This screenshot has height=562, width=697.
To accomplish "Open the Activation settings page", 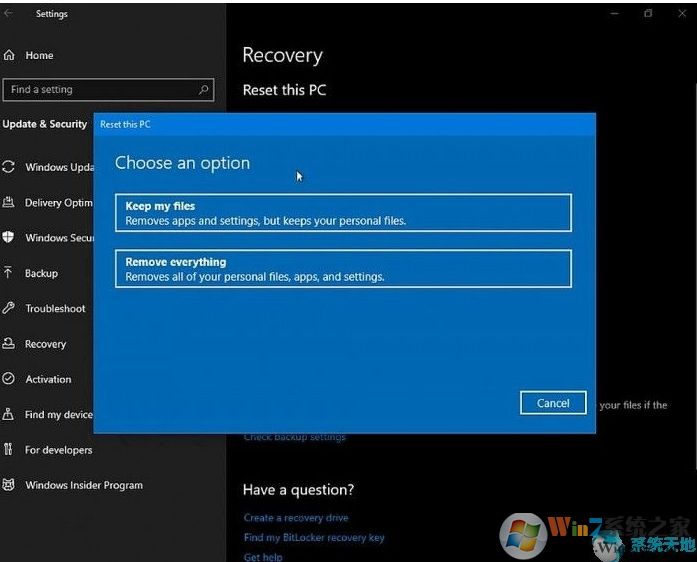I will pyautogui.click(x=48, y=379).
